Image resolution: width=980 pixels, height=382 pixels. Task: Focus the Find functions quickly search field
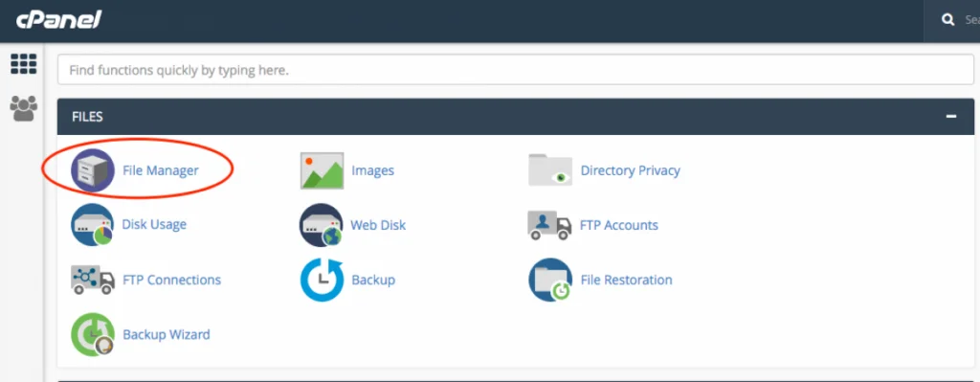pos(516,70)
